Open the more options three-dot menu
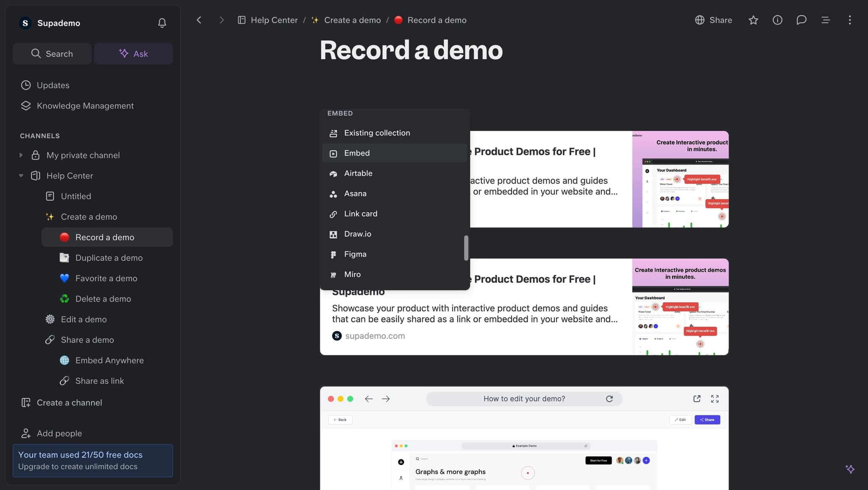Image resolution: width=868 pixels, height=490 pixels. coord(850,20)
